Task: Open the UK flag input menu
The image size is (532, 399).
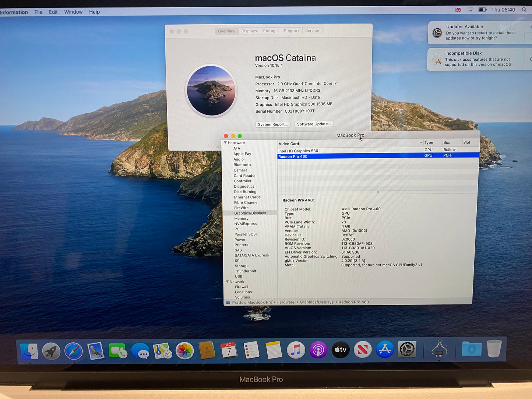Action: 458,10
